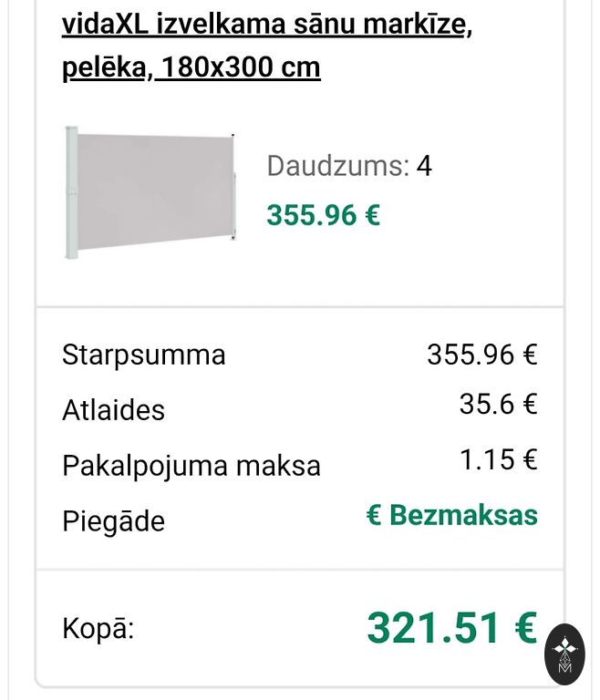Viewport: 600px width, 700px height.
Task: Select the Piegāde label
Action: (113, 521)
